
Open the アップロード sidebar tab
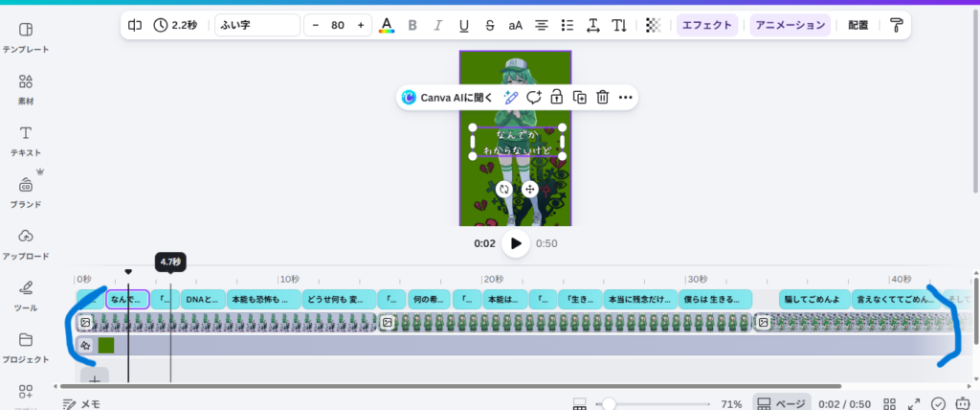[26, 243]
